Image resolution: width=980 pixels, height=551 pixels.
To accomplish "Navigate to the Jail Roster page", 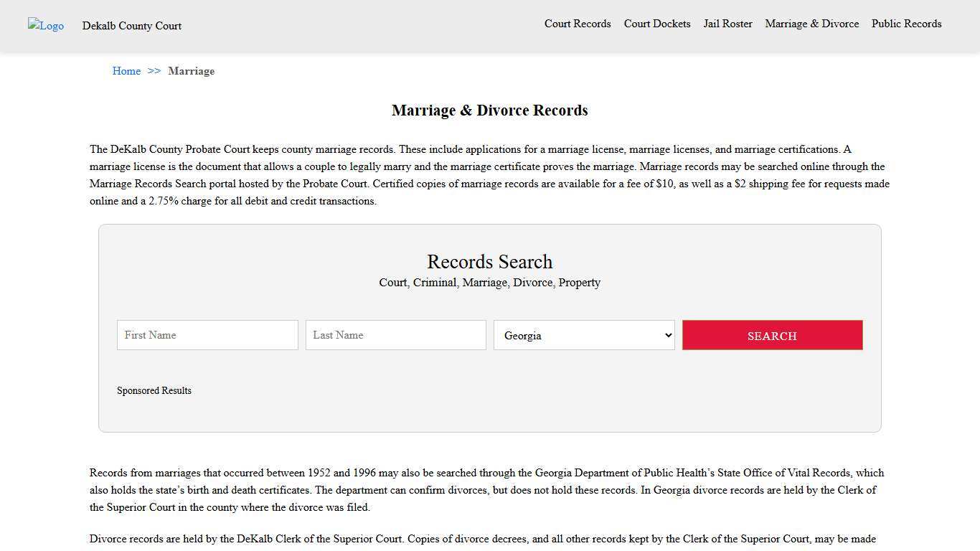I will tap(727, 24).
